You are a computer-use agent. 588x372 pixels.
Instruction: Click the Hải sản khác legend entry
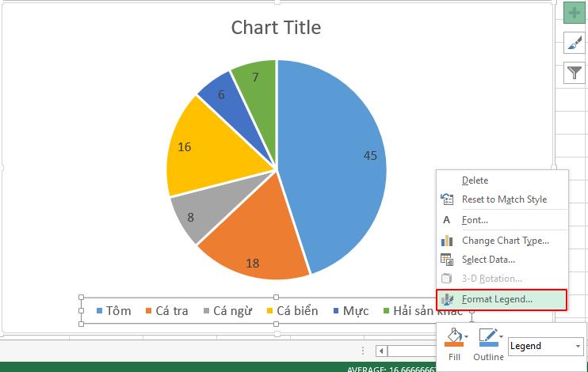(423, 311)
